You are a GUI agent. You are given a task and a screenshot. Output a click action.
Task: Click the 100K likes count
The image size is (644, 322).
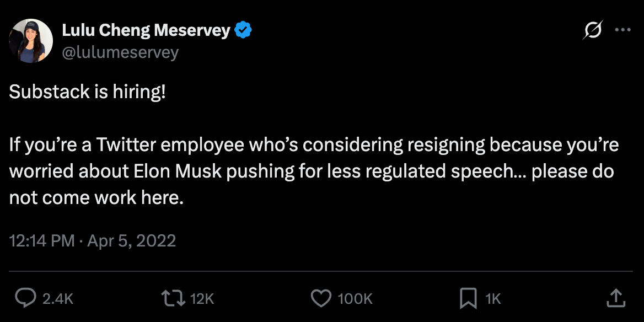[x=355, y=299]
